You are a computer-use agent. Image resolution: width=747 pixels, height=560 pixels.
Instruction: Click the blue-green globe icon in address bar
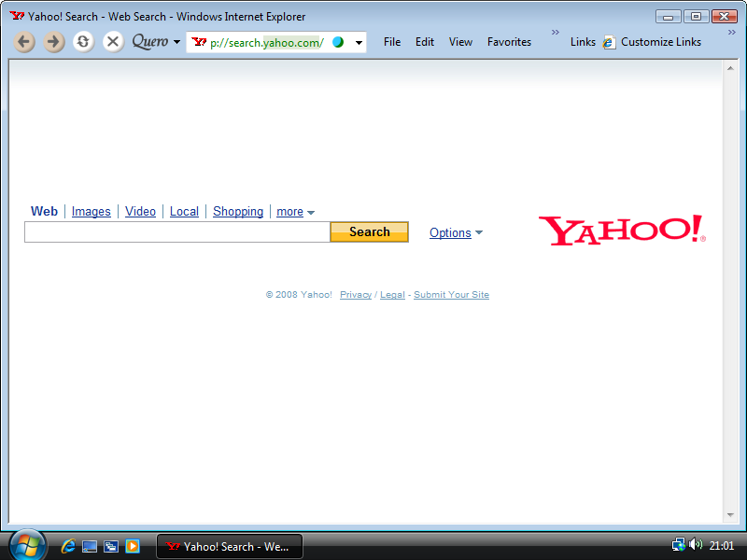[338, 42]
